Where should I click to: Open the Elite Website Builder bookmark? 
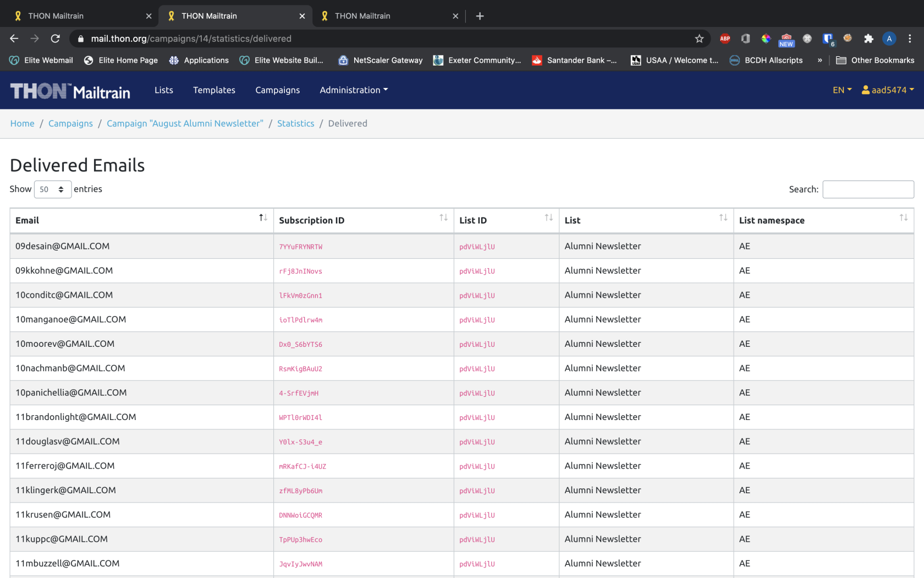pos(282,60)
